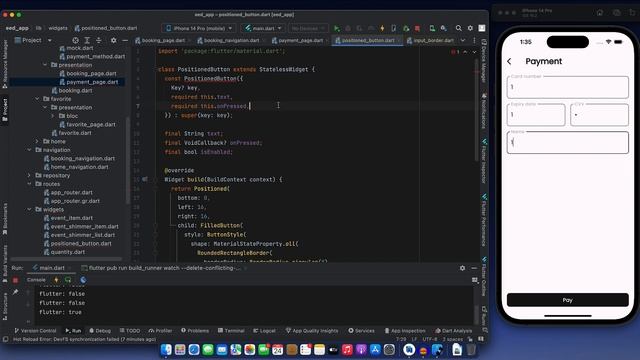The width and height of the screenshot is (640, 360).
Task: Collapse the navigation folder
Action: [x=29, y=150]
